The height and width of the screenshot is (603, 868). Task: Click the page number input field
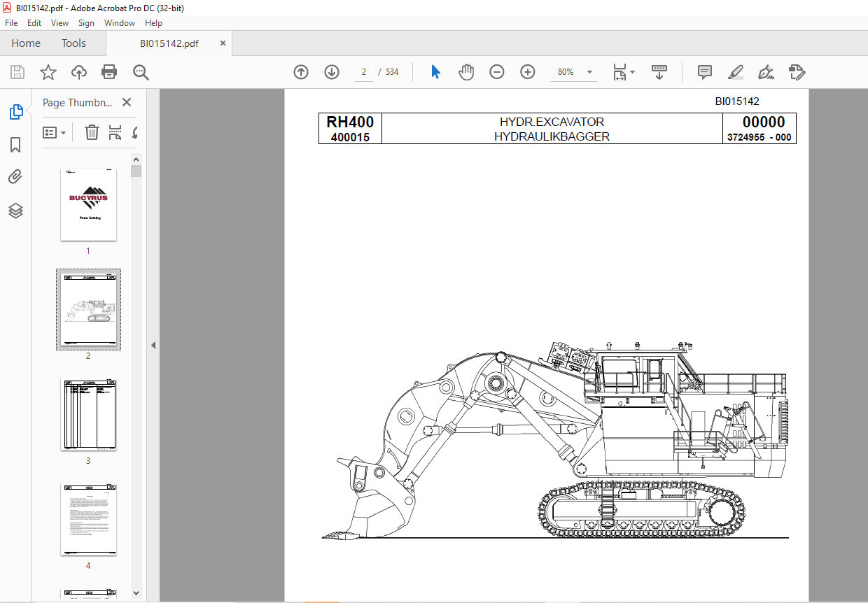tap(364, 72)
